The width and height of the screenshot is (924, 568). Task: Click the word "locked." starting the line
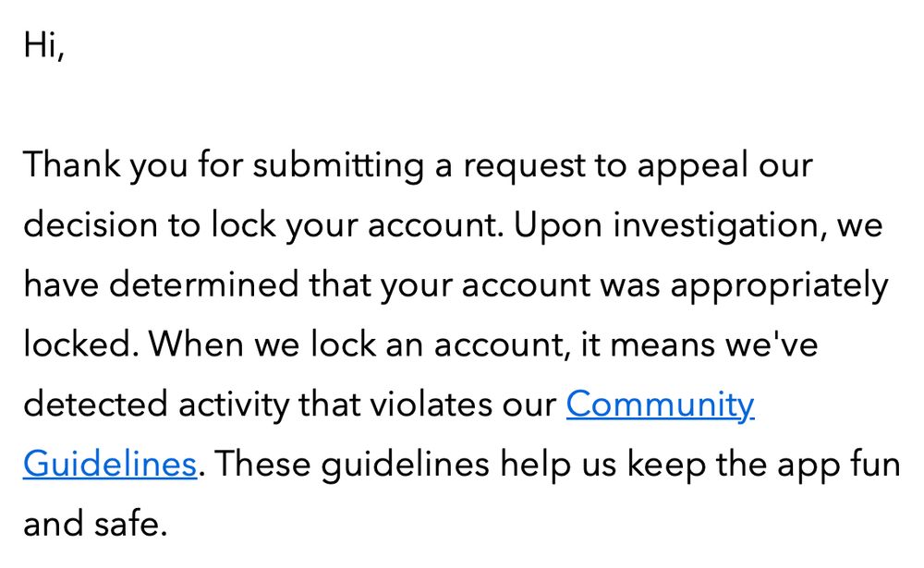81,344
